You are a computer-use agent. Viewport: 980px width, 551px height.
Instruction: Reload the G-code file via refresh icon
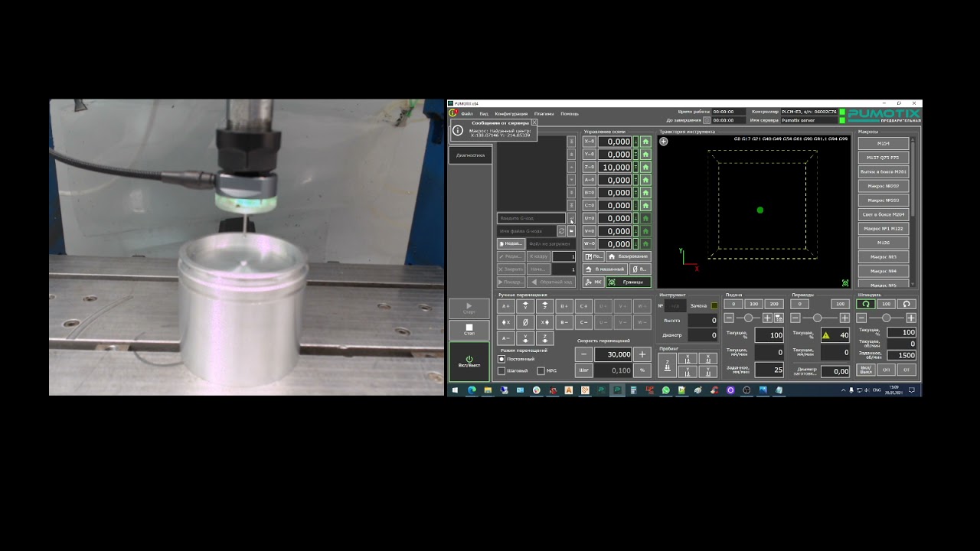point(561,230)
